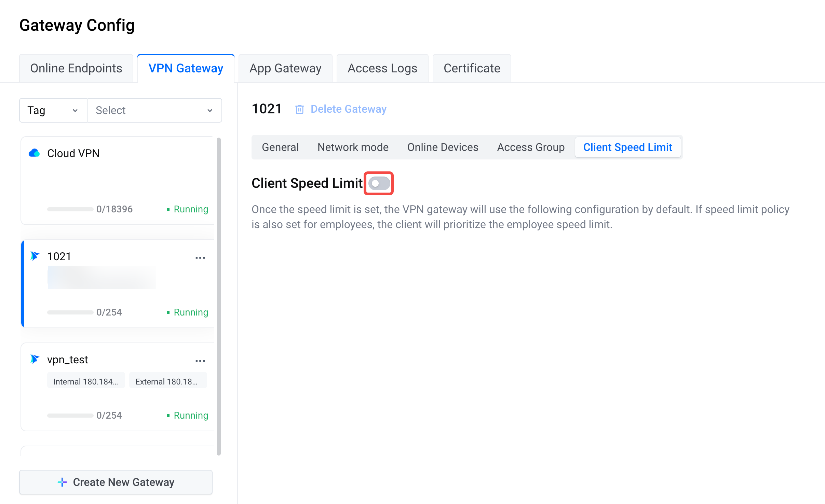
Task: Switch to the Access Group sub-tab
Action: [x=531, y=147]
